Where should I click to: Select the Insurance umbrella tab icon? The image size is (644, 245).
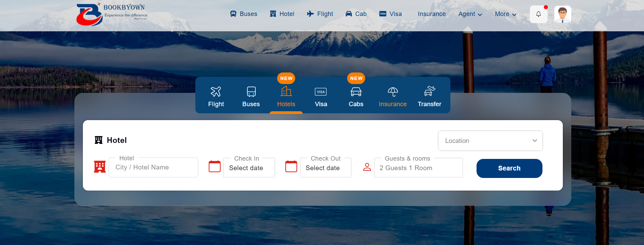pyautogui.click(x=393, y=92)
